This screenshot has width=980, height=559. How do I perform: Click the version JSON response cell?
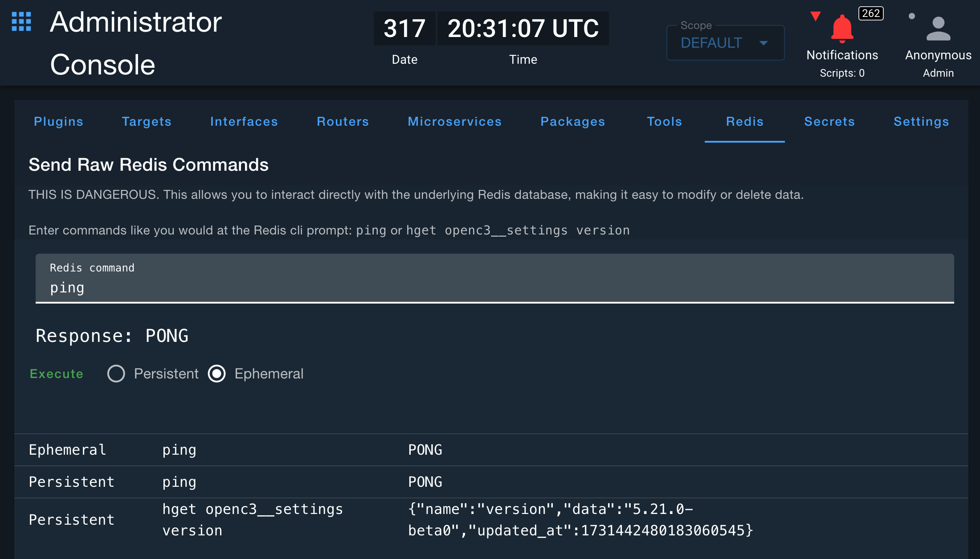(580, 520)
